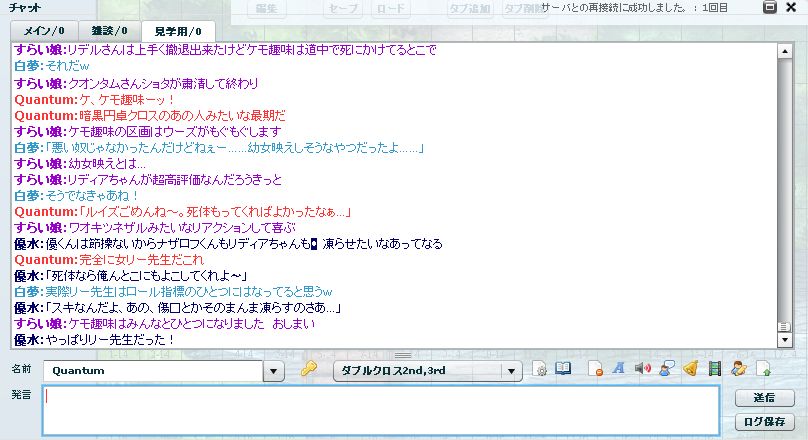Screen dimensions: 808x440
Task: Click the open book icon
Action: pyautogui.click(x=564, y=370)
